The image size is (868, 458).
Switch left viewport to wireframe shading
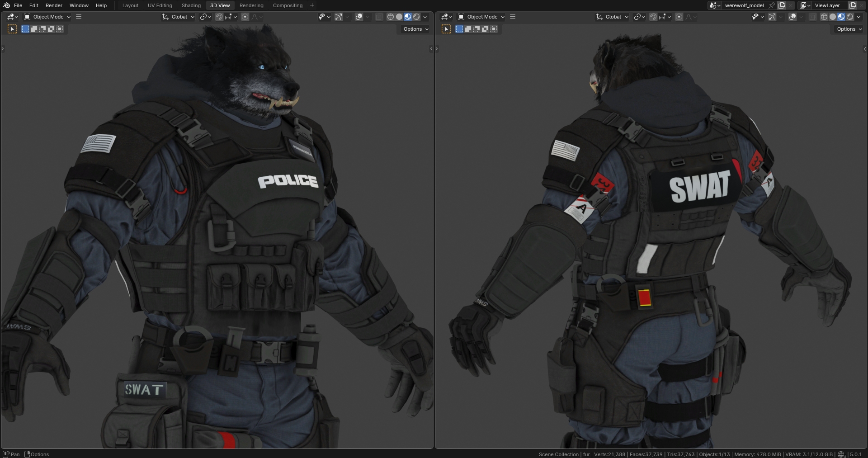pyautogui.click(x=391, y=17)
